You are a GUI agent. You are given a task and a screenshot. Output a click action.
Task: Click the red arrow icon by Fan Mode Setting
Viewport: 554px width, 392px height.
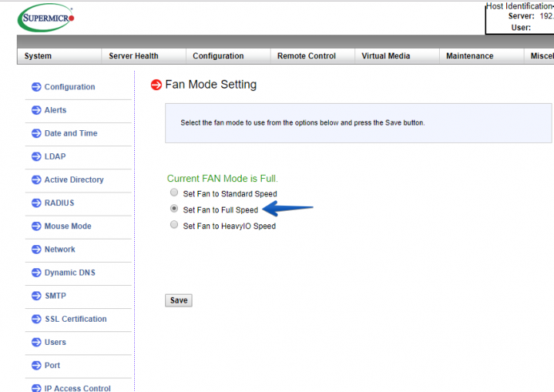tap(156, 85)
